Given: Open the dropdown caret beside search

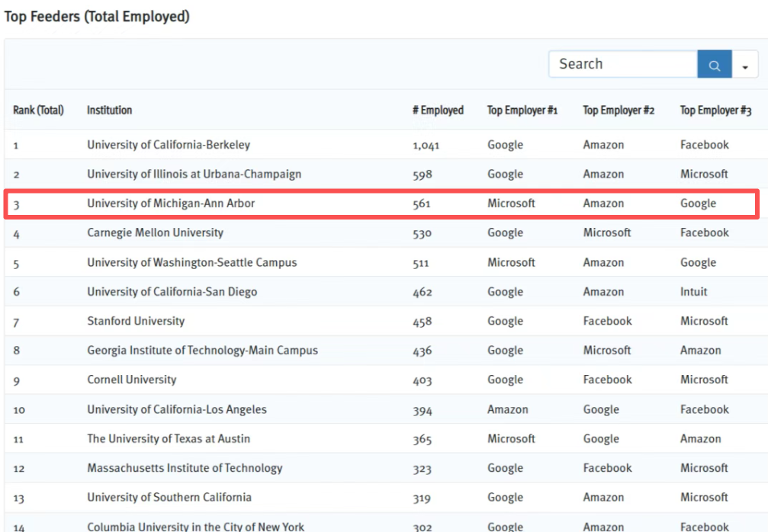Looking at the screenshot, I should pos(745,66).
